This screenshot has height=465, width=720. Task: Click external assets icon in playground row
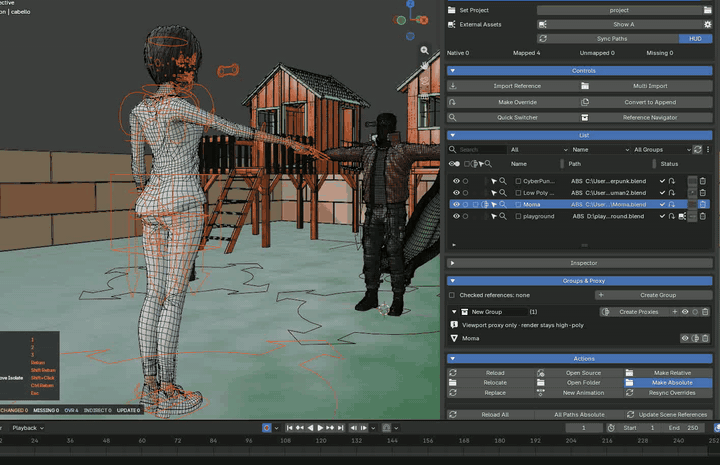click(682, 216)
